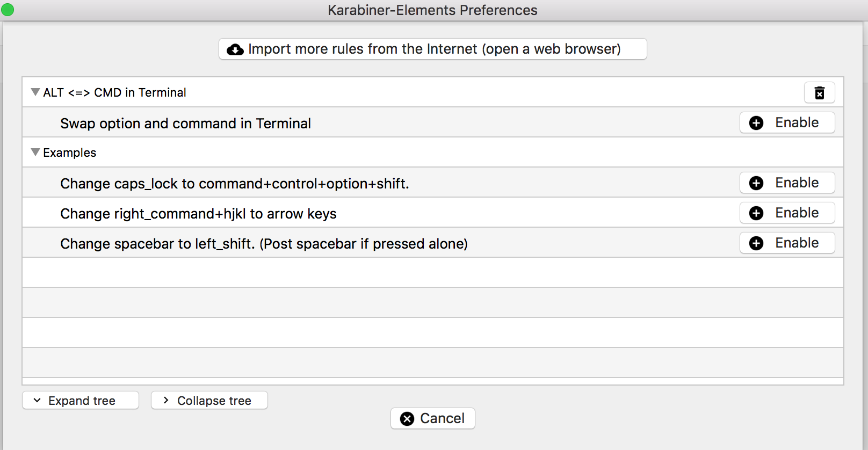Screen dimensions: 868x450
Task: Click the plus icon beside Swap option and command
Action: pos(756,122)
